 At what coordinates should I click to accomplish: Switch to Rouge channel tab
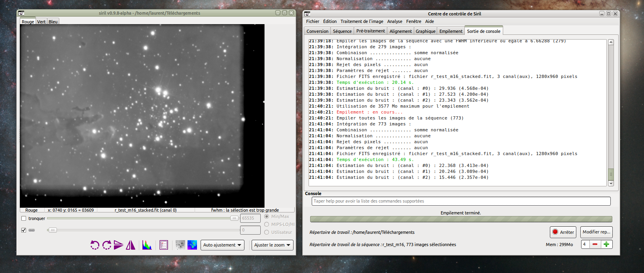pyautogui.click(x=28, y=22)
